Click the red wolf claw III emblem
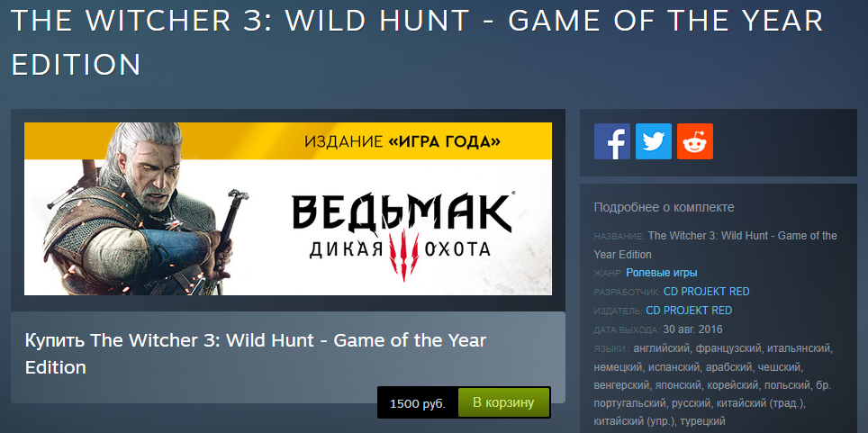 403,254
